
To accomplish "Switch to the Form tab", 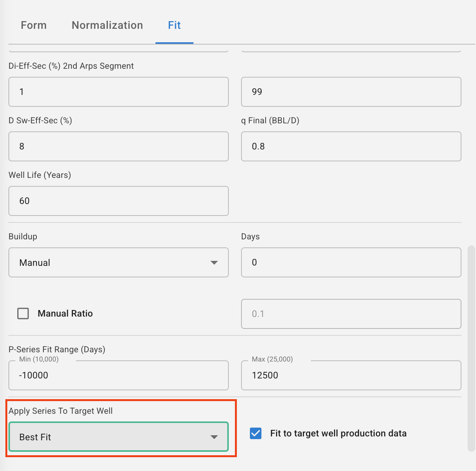I will [x=34, y=25].
